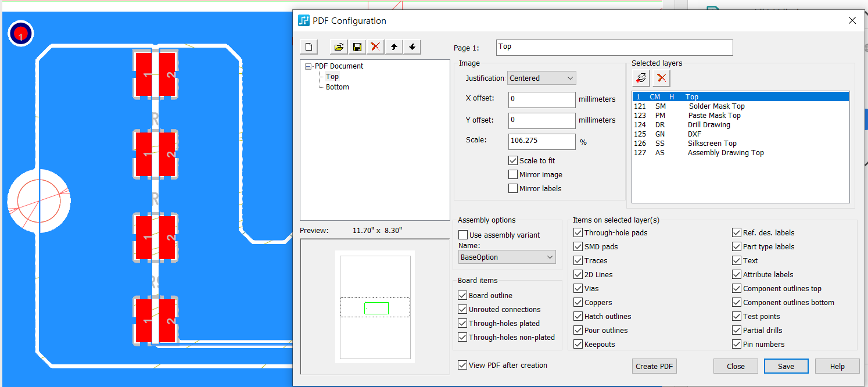Click the Page 1 name input field
Screen dimensions: 868x387
[x=614, y=47]
